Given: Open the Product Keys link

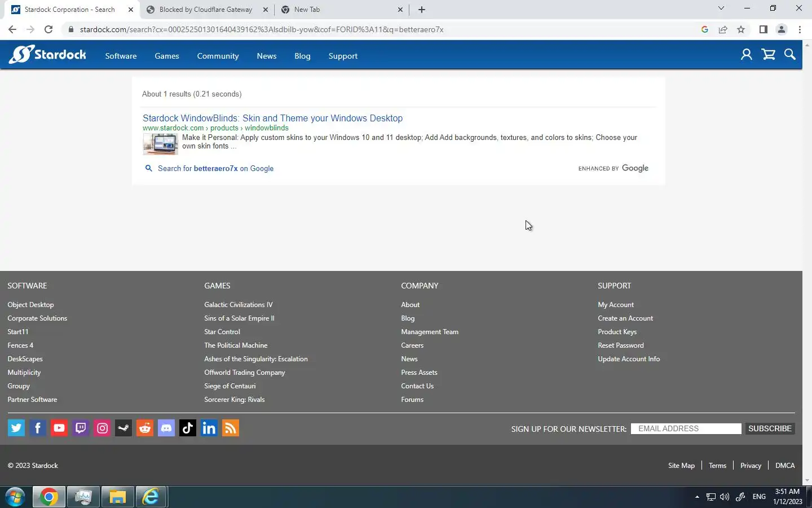Looking at the screenshot, I should (x=617, y=332).
